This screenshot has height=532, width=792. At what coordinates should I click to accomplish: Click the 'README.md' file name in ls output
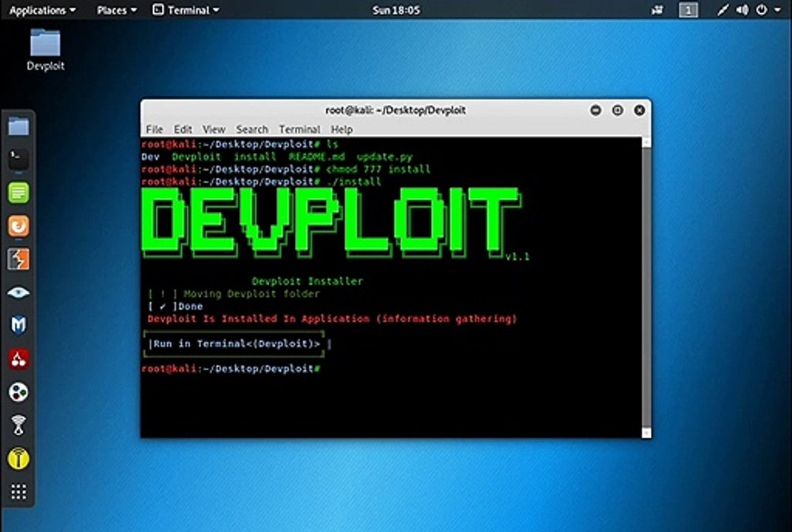[317, 157]
